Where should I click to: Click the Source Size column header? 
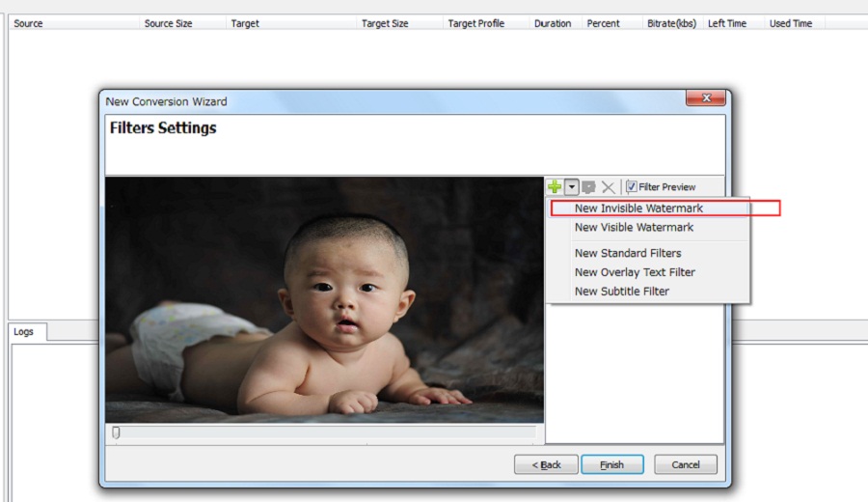coord(182,23)
